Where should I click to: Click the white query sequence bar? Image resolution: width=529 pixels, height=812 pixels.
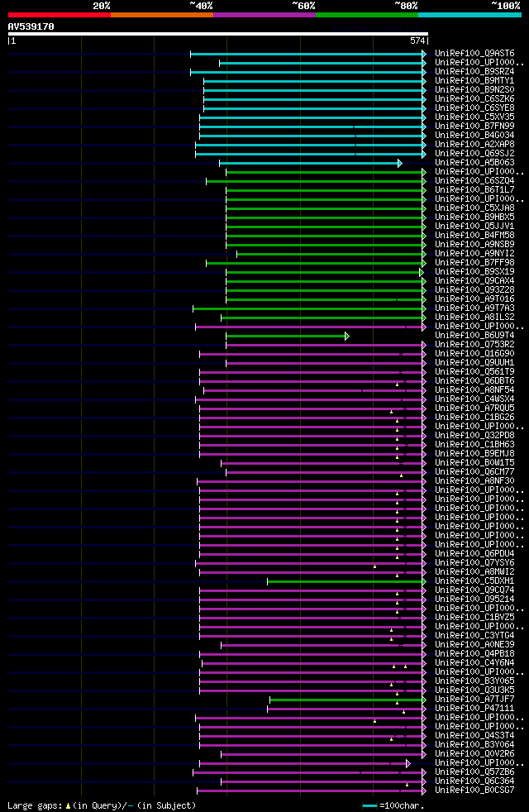pos(218,34)
